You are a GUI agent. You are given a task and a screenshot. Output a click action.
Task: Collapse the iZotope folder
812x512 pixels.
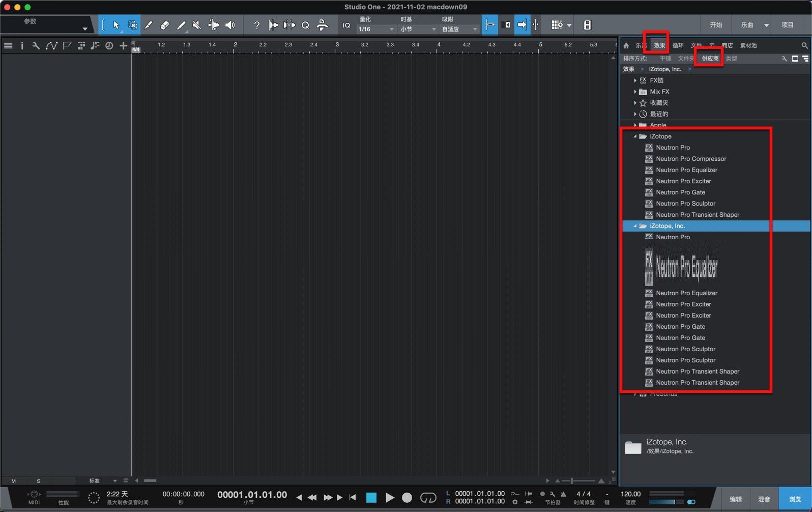tap(635, 136)
